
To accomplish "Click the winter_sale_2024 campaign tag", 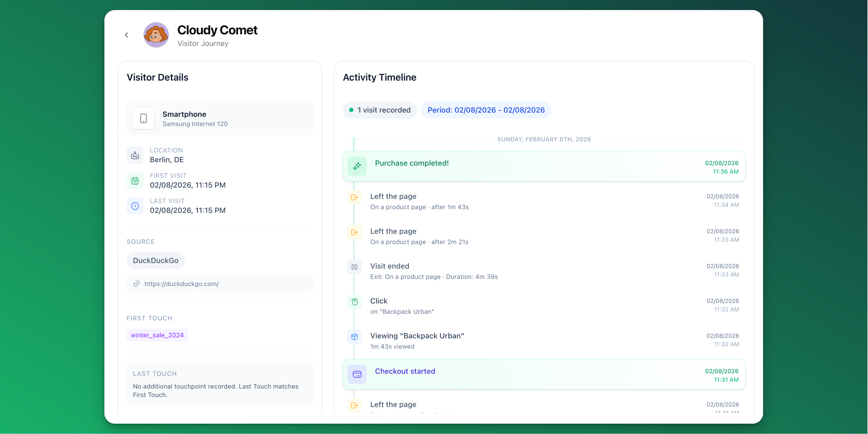I will [x=157, y=335].
